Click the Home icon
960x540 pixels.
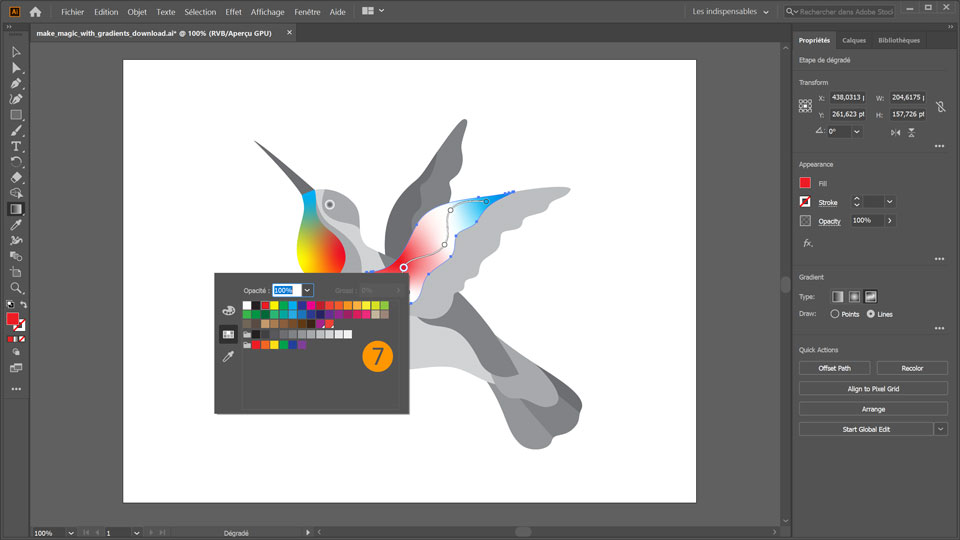coord(36,12)
